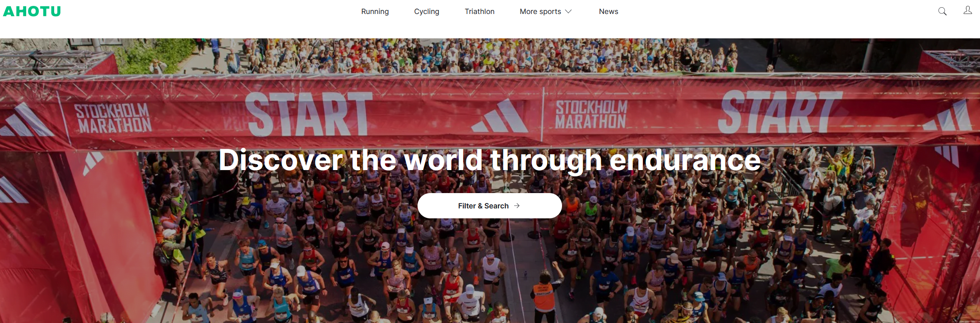Screen dimensions: 980x323
Task: Open the Cycling section
Action: [427, 11]
